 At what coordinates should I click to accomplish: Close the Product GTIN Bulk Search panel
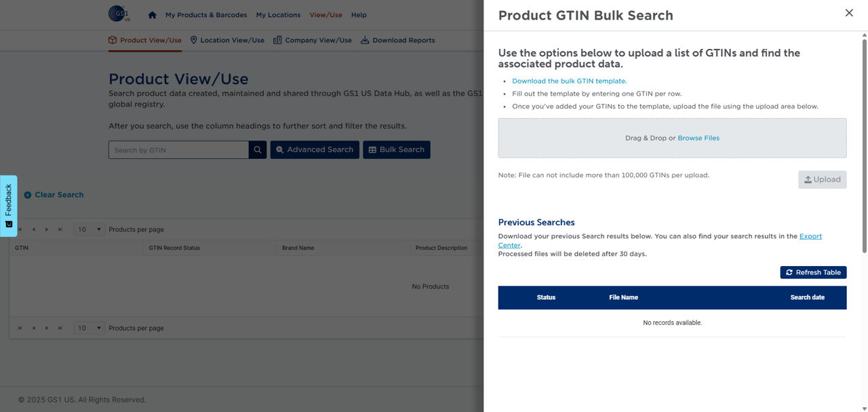tap(849, 13)
